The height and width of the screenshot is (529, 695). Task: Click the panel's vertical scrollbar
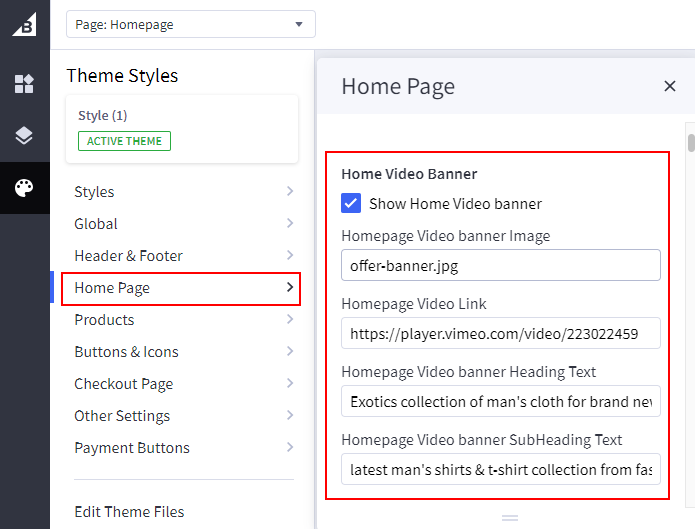click(690, 143)
